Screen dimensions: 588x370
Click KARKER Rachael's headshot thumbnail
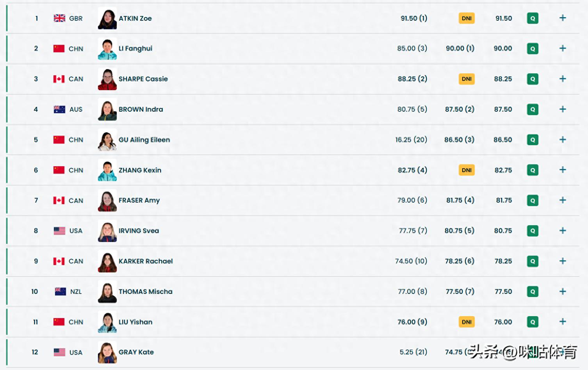tap(107, 261)
